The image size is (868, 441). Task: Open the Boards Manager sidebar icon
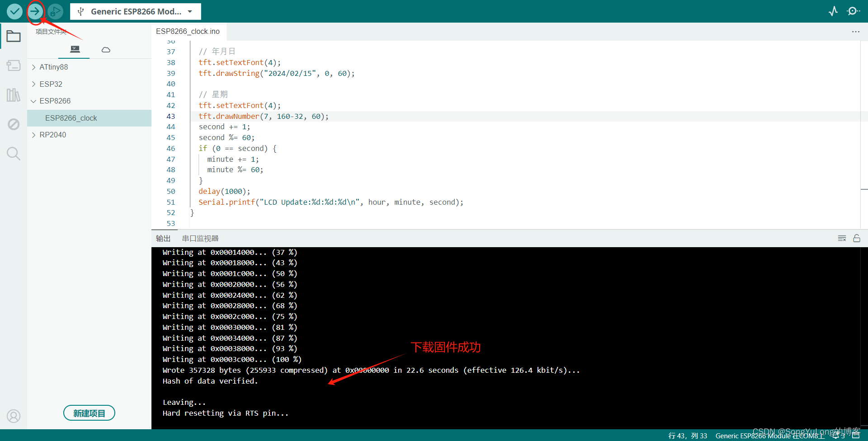[14, 66]
